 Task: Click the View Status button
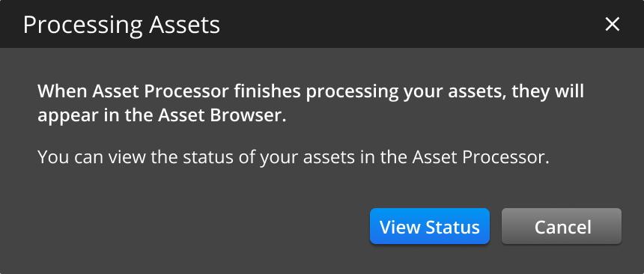click(430, 226)
